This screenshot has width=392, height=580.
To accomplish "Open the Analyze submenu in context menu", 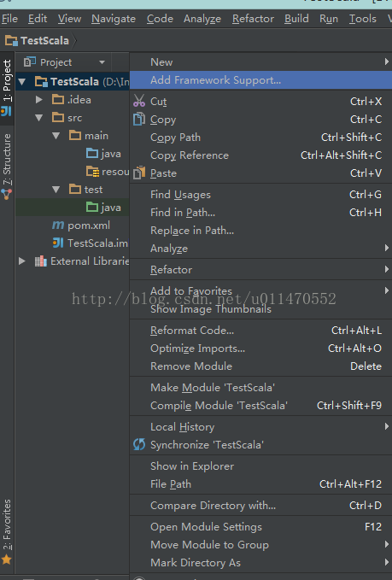I will tap(260, 249).
